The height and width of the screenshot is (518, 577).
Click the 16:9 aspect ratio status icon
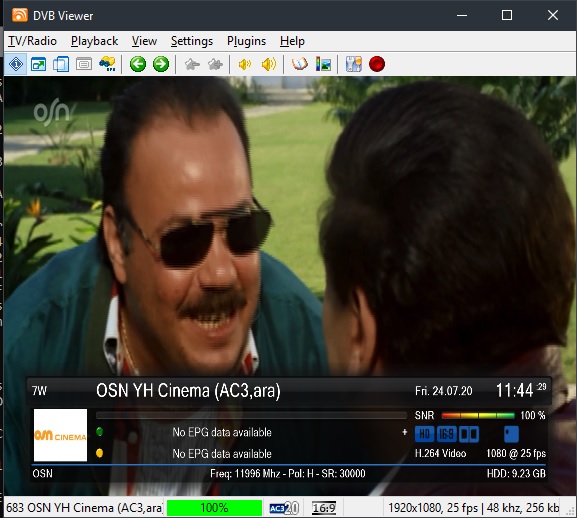pos(323,508)
